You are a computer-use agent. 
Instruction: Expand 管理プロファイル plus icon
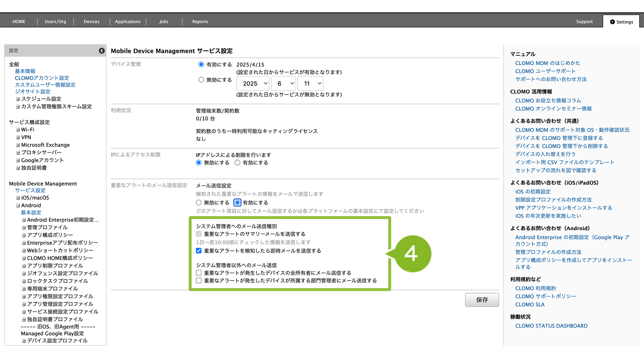24,227
